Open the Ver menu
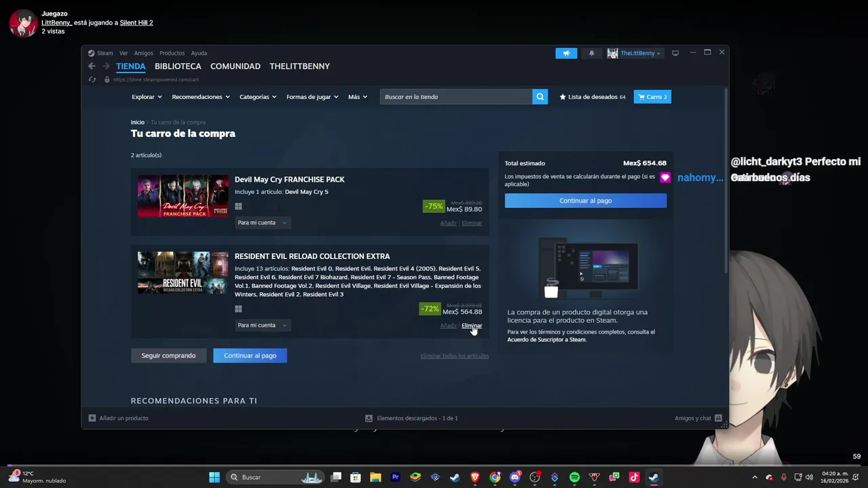The height and width of the screenshot is (488, 868). coord(123,53)
